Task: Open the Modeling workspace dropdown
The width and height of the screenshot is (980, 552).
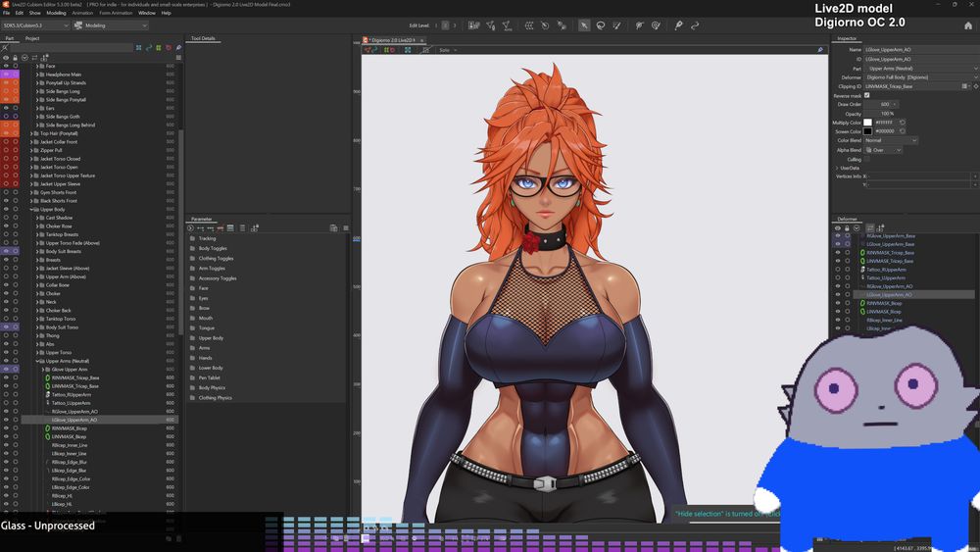Action: point(112,25)
